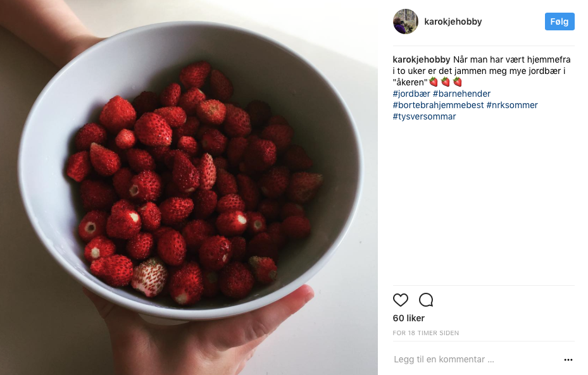
Task: View the list of 60 liker
Action: (x=409, y=318)
